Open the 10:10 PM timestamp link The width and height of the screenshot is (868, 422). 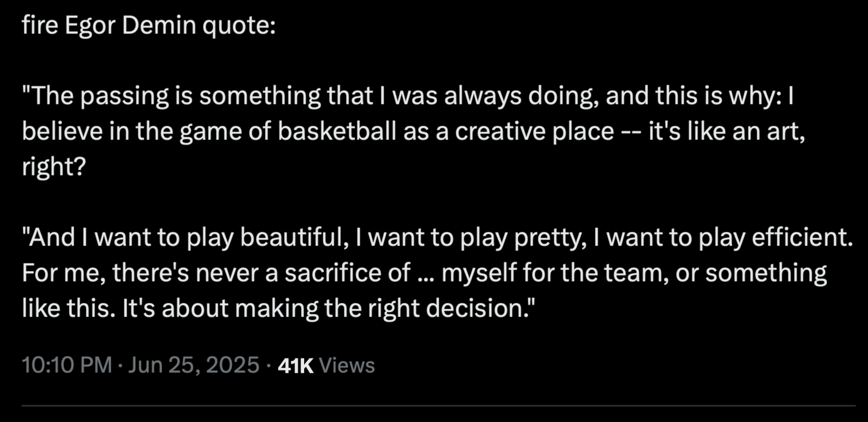coord(67,365)
